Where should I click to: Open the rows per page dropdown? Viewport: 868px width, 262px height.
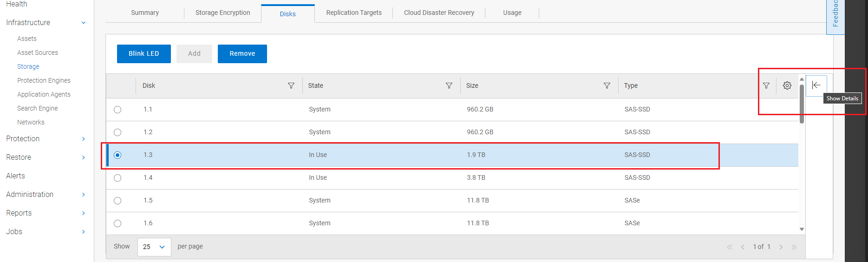pos(154,247)
